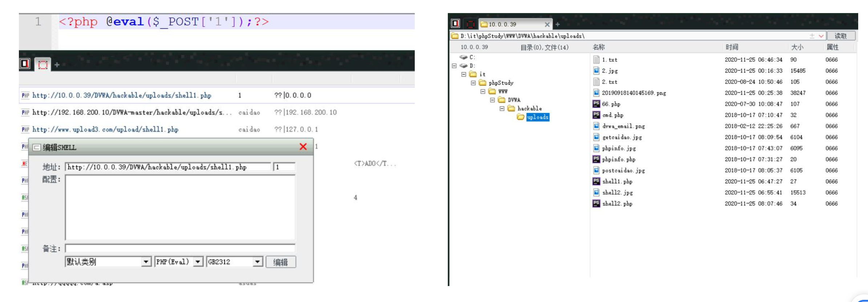Viewport: 868px width, 302px height.
Task: Click the 配置 configuration text area
Action: [180, 208]
